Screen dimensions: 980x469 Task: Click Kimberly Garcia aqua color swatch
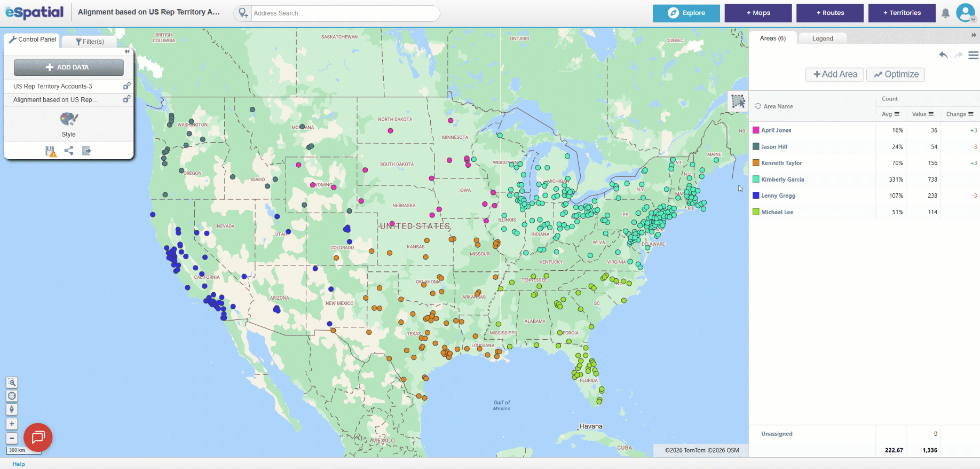[x=756, y=179]
